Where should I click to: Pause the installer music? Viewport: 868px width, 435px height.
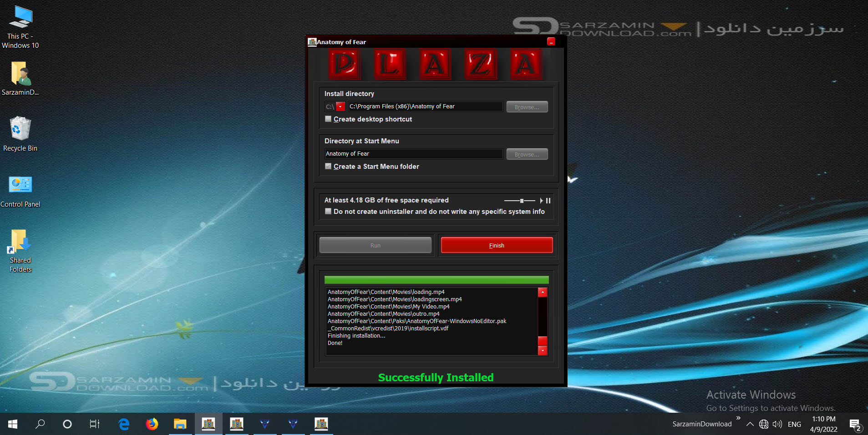tap(548, 201)
